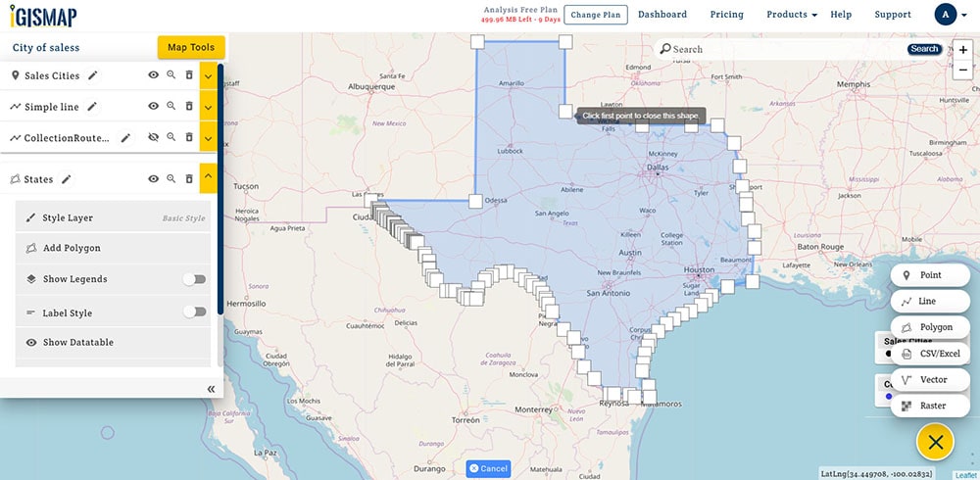The image size is (980, 480).
Task: Delete the Sales Cities layer
Action: 189,75
